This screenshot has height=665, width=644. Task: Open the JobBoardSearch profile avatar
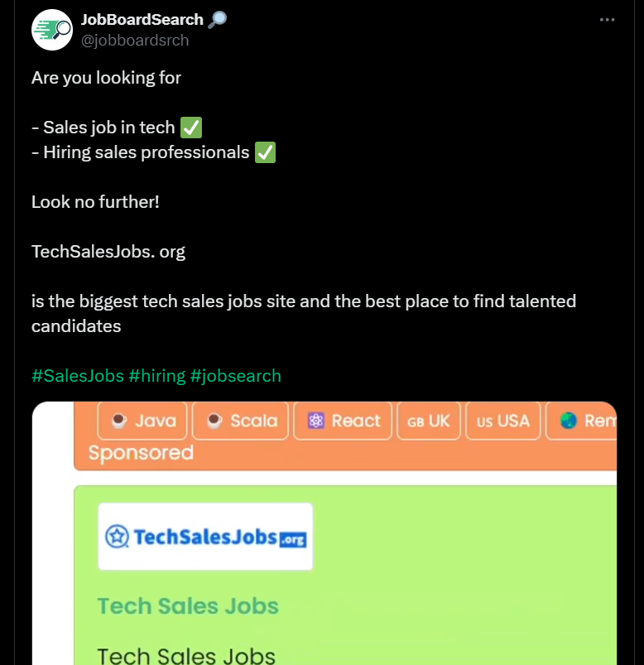pos(52,31)
